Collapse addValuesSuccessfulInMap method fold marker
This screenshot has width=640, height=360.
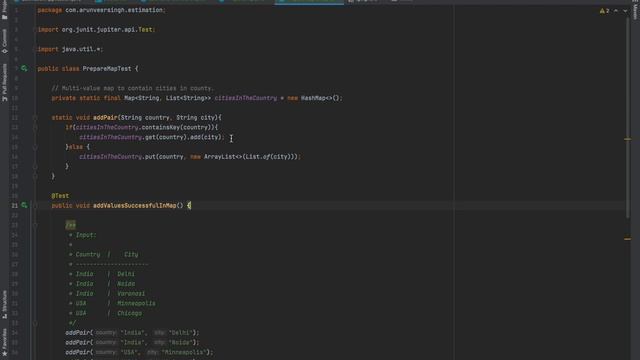(x=35, y=205)
